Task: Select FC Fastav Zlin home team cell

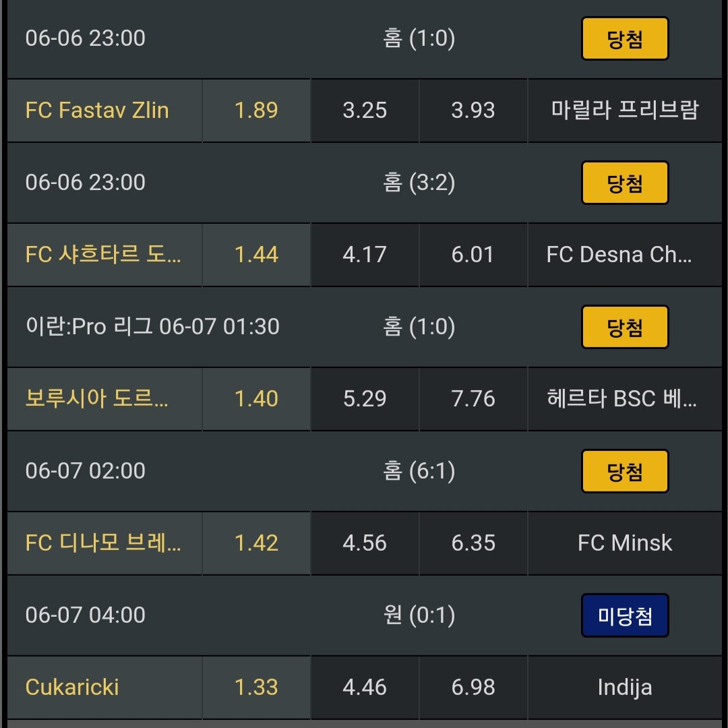Action: coord(104,111)
